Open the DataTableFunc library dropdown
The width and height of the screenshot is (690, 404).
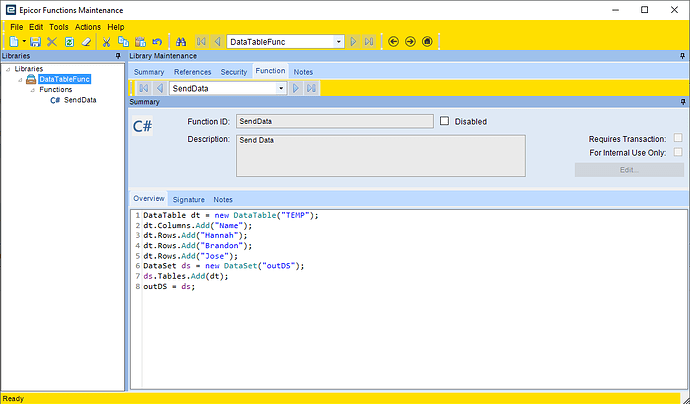pyautogui.click(x=338, y=42)
